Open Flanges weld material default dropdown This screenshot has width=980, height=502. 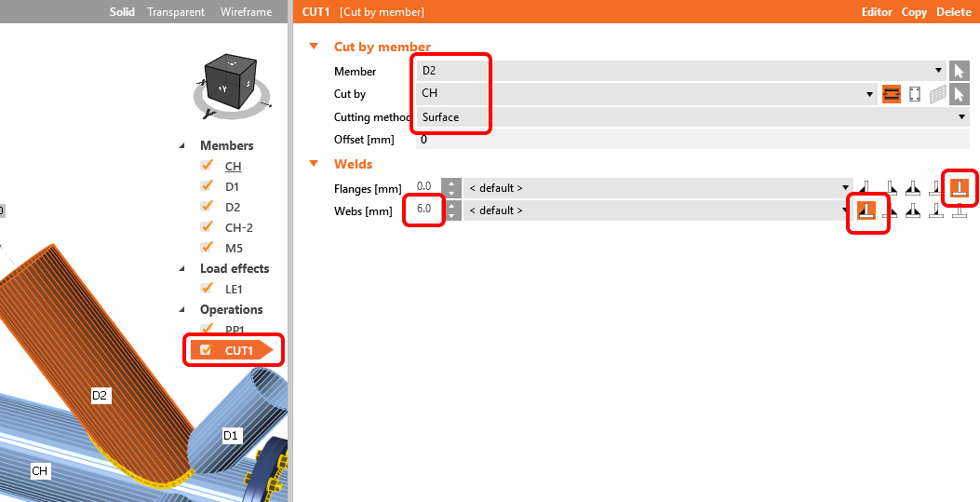pyautogui.click(x=658, y=187)
